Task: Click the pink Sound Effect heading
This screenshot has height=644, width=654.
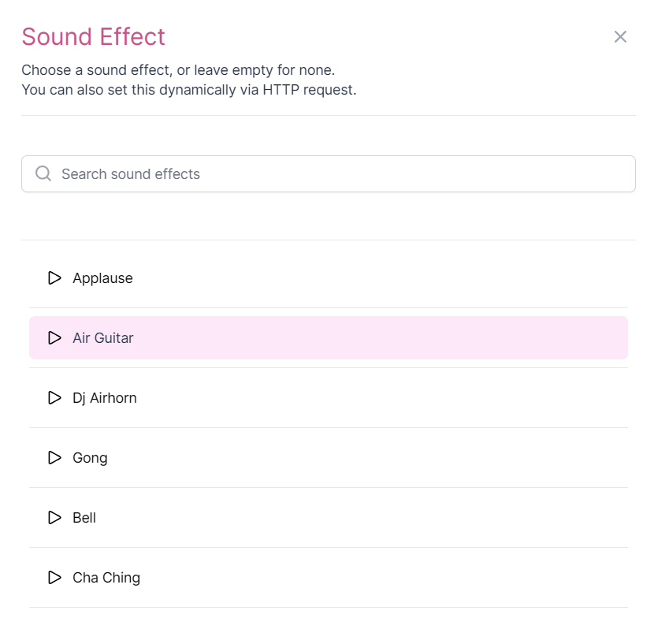Action: (x=93, y=37)
